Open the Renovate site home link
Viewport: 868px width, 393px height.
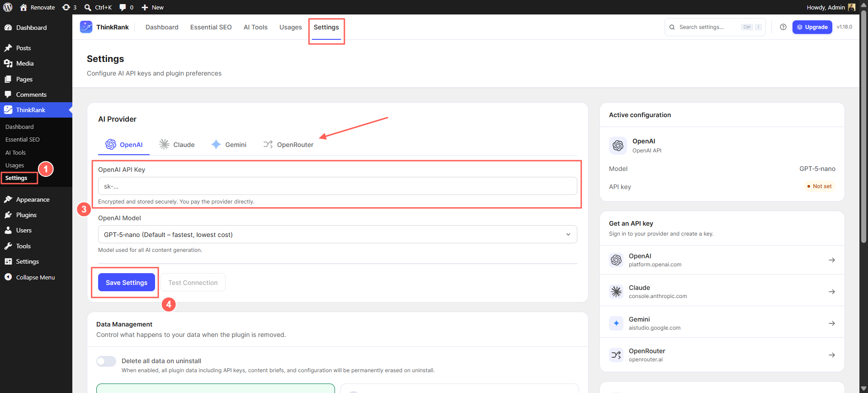pyautogui.click(x=38, y=7)
